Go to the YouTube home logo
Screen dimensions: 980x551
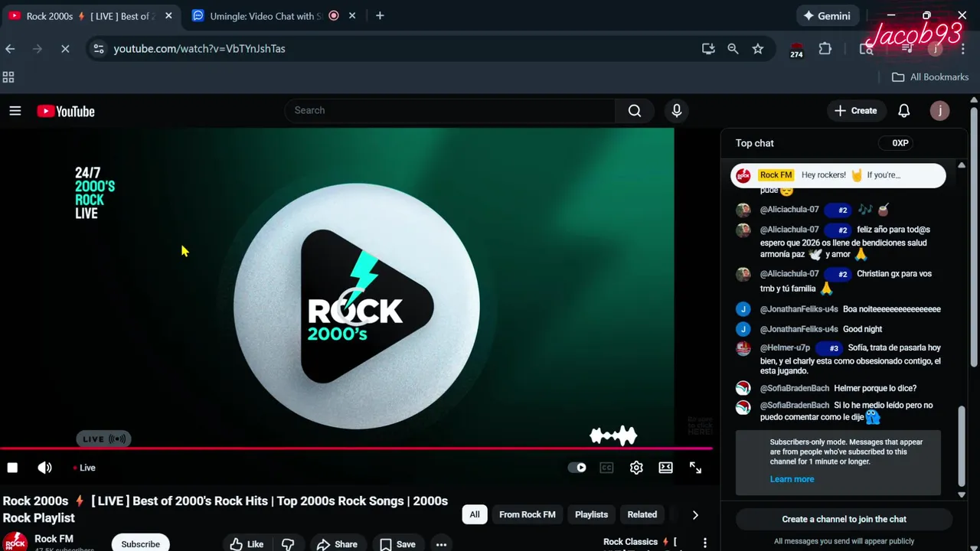click(x=66, y=112)
